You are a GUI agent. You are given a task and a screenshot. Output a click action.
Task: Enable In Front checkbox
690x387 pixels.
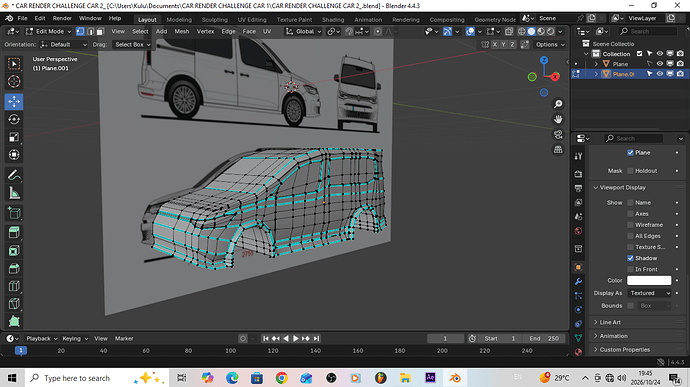(630, 269)
